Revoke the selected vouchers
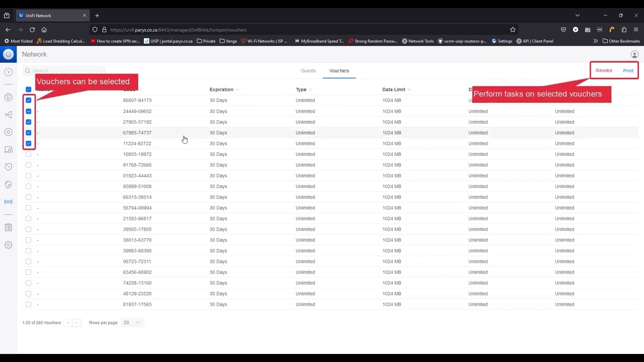This screenshot has height=362, width=644. pyautogui.click(x=604, y=70)
